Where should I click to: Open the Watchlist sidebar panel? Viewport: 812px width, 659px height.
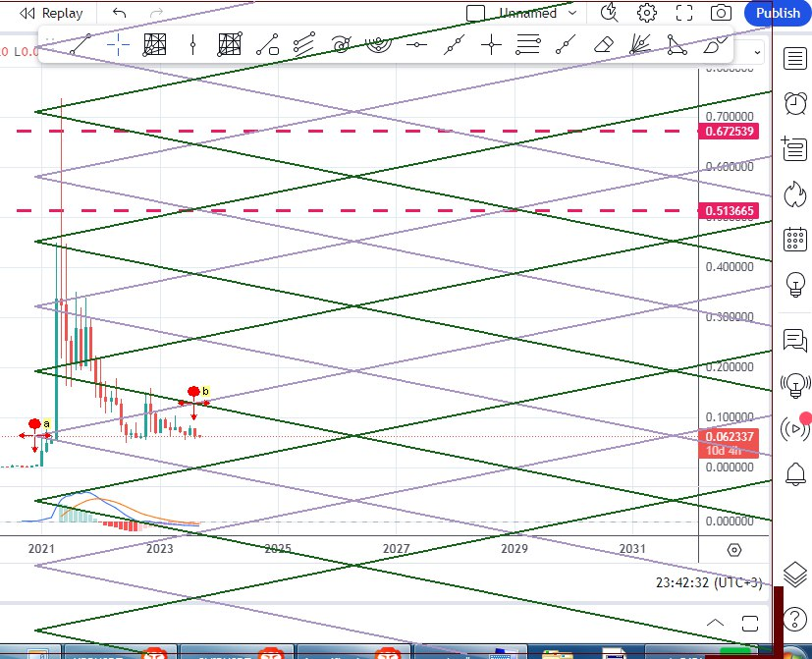pos(795,58)
